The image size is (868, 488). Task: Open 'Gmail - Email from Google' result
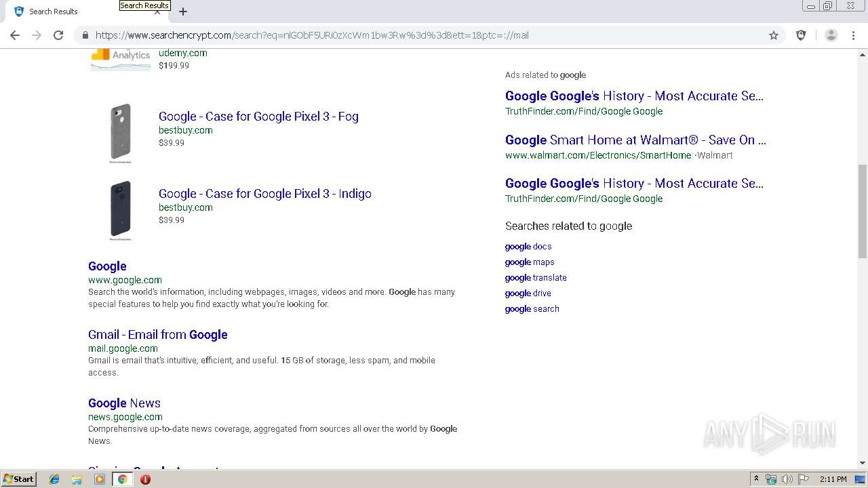[x=158, y=335]
